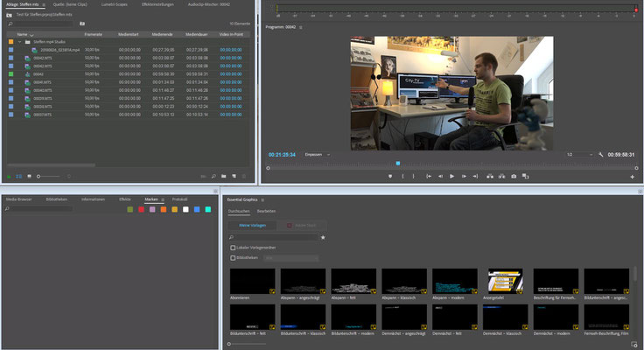644x350 pixels.
Task: Go to Out point in Program monitor
Action: coord(475,176)
